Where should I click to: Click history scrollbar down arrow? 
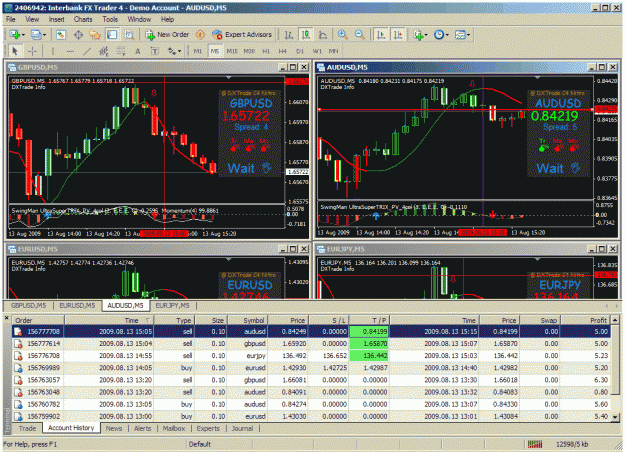point(615,417)
